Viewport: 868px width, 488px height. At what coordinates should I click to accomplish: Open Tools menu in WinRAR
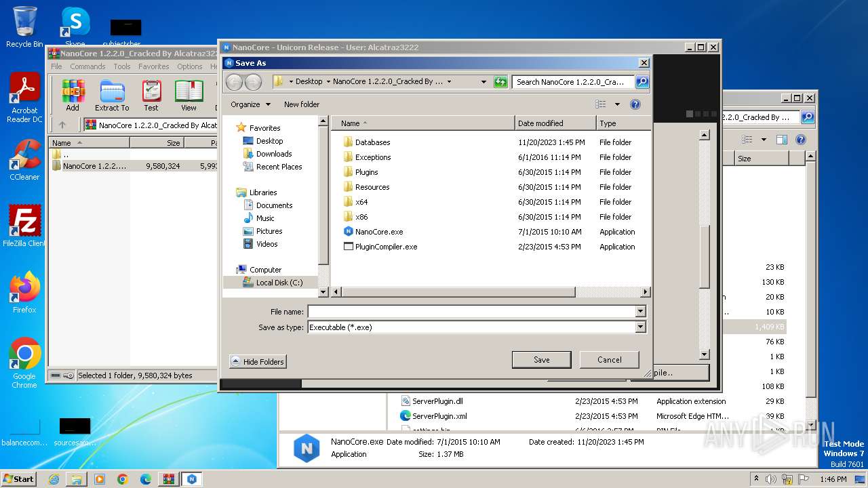pos(122,66)
